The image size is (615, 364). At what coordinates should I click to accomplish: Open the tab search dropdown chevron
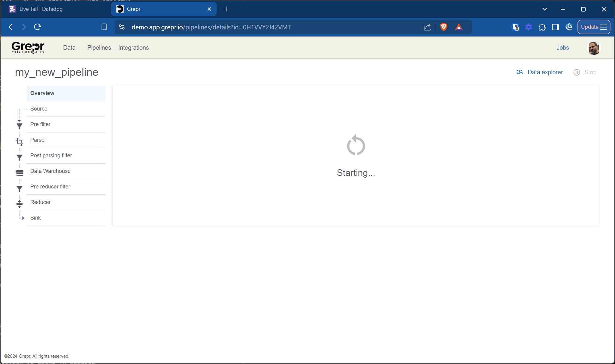[544, 9]
